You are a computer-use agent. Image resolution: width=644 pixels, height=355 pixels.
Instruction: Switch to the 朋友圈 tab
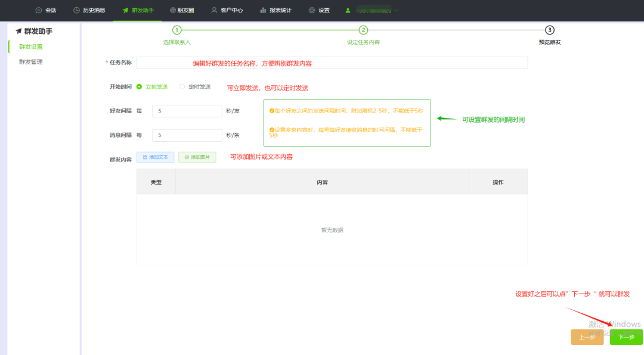point(182,10)
